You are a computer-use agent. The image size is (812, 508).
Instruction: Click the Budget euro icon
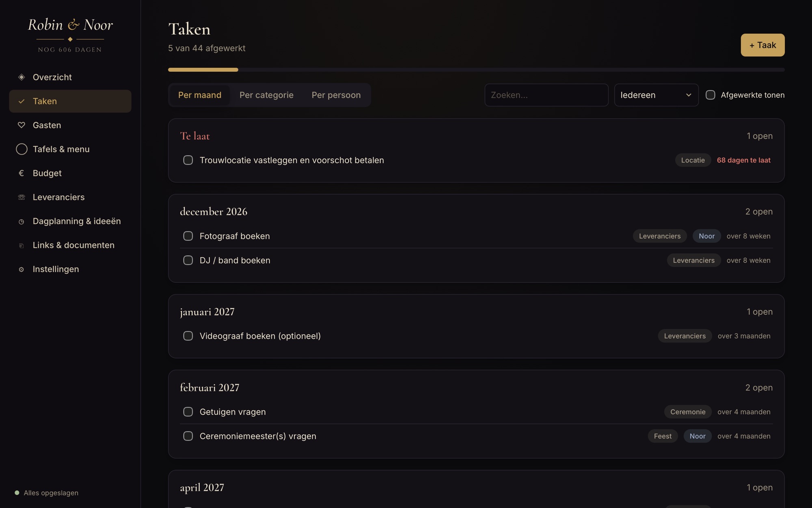point(22,173)
